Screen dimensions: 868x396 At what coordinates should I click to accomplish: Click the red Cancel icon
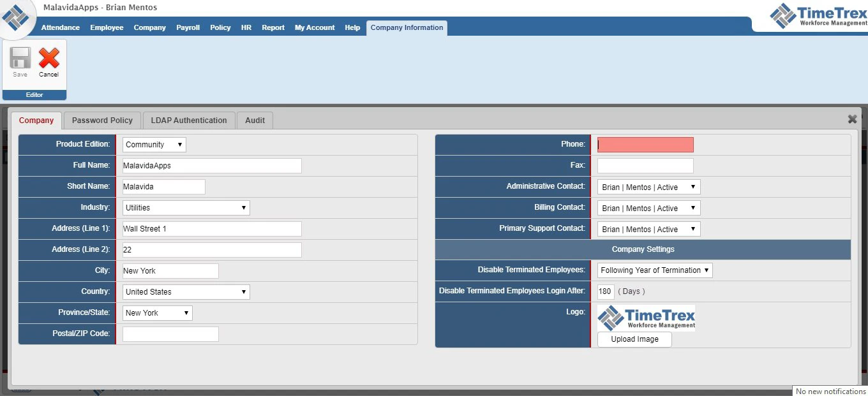click(x=49, y=58)
